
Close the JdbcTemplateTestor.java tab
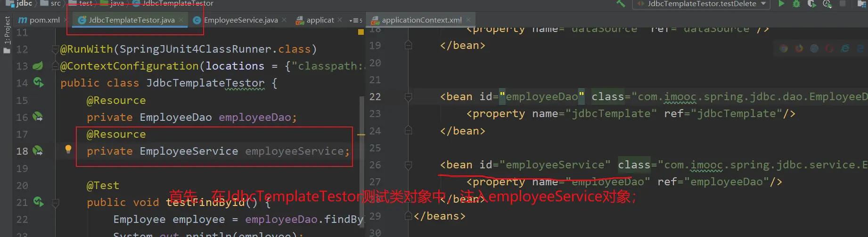tap(181, 20)
